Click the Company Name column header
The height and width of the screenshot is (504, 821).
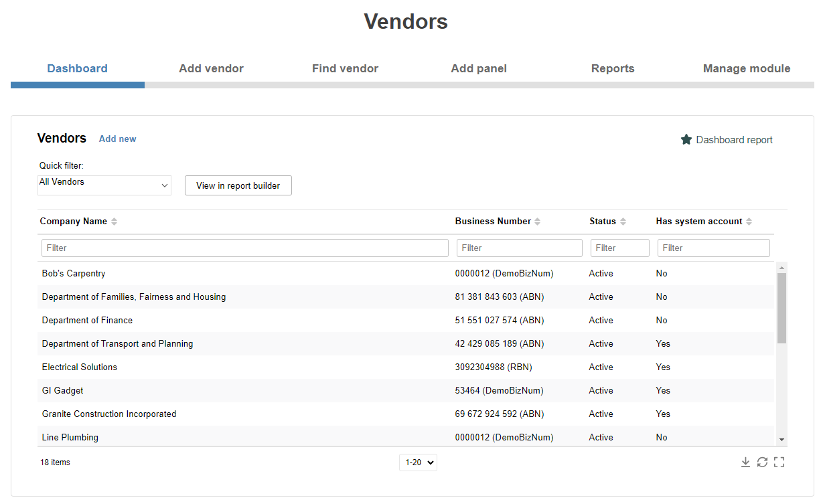pos(74,222)
